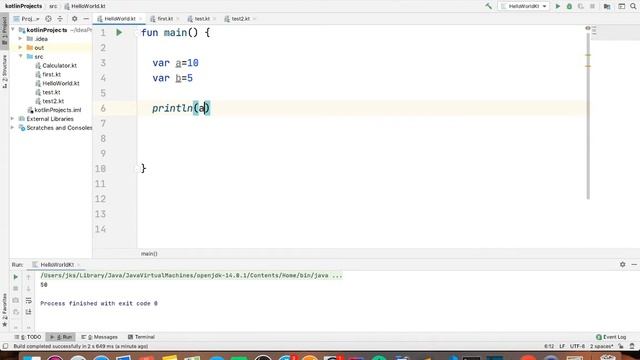This screenshot has height=360, width=640.
Task: Click the up arrow in Run panel
Action: 28,277
